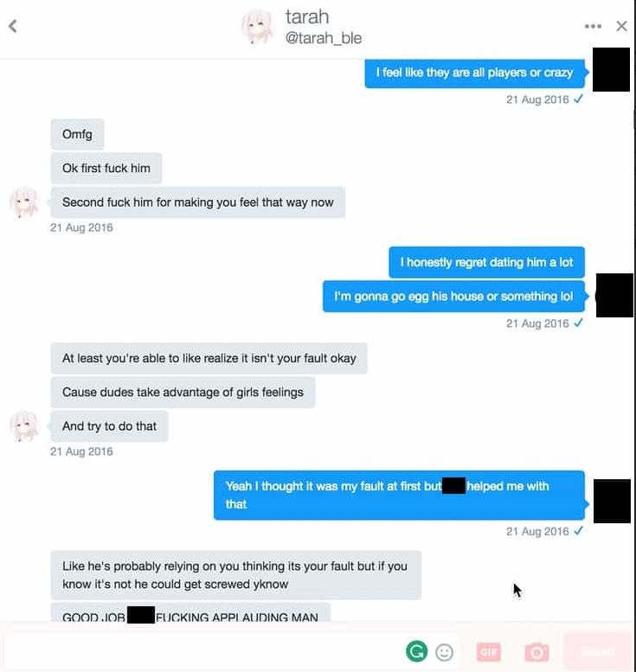636x672 pixels.
Task: Open tarah's profile picture in header
Action: point(257,27)
